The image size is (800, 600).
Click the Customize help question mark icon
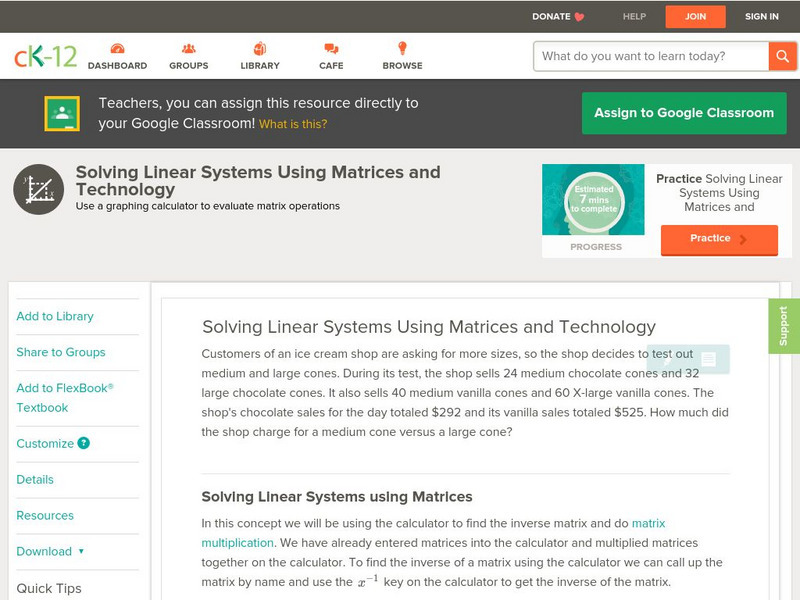tap(84, 443)
